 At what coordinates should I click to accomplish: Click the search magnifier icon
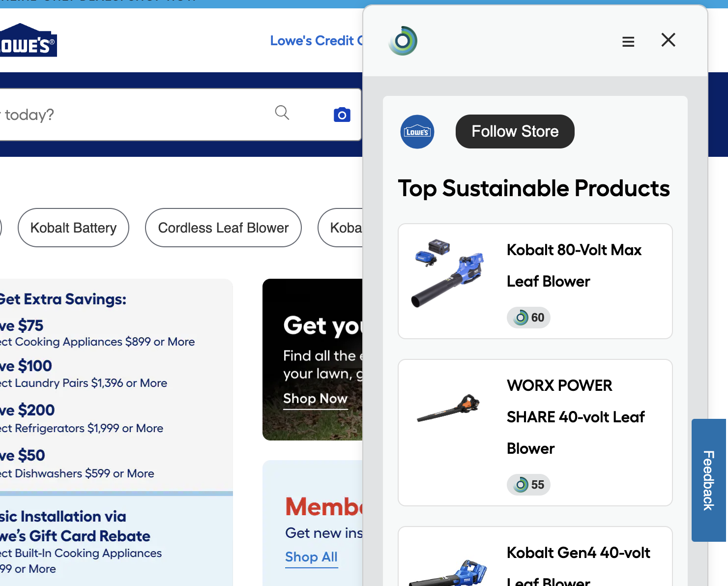282,113
